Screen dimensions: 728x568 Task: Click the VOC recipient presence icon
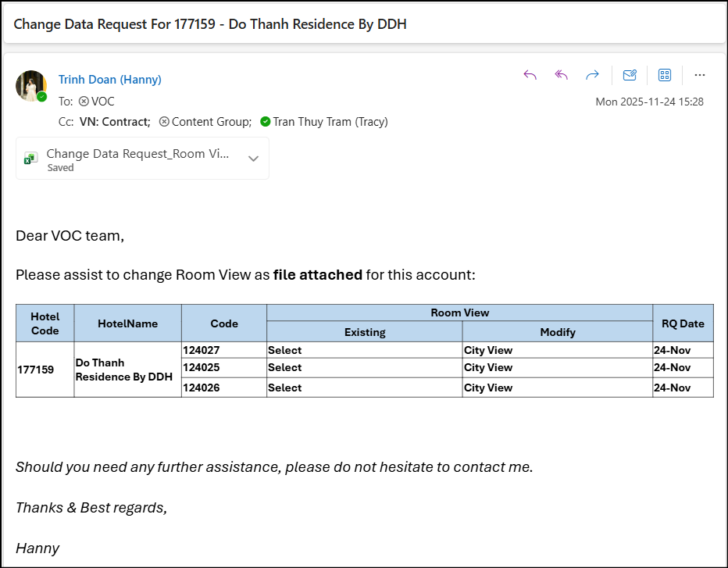click(84, 102)
